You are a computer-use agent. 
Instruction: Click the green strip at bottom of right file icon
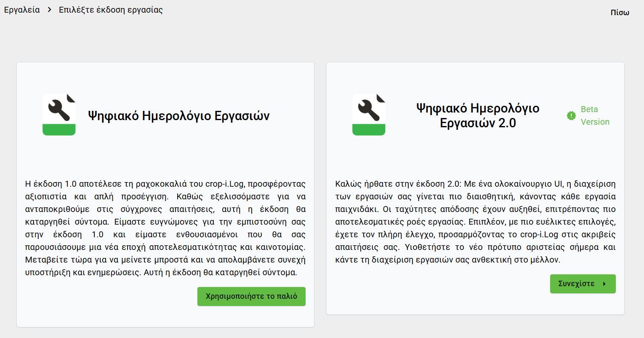[369, 130]
